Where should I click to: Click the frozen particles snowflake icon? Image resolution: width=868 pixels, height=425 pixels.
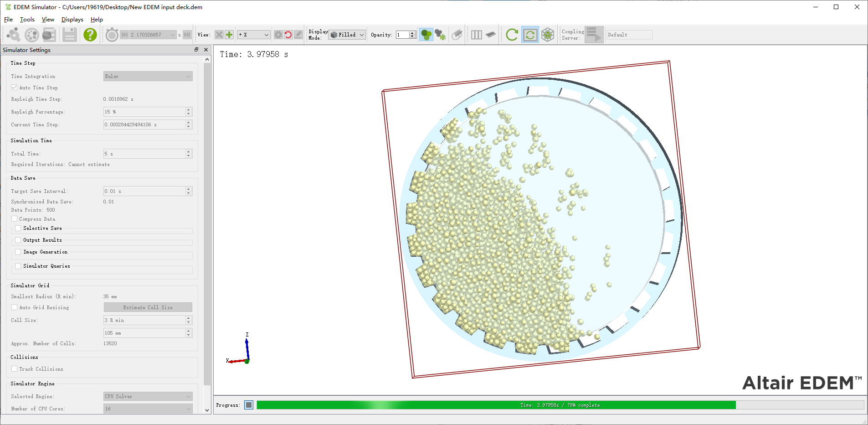[440, 35]
